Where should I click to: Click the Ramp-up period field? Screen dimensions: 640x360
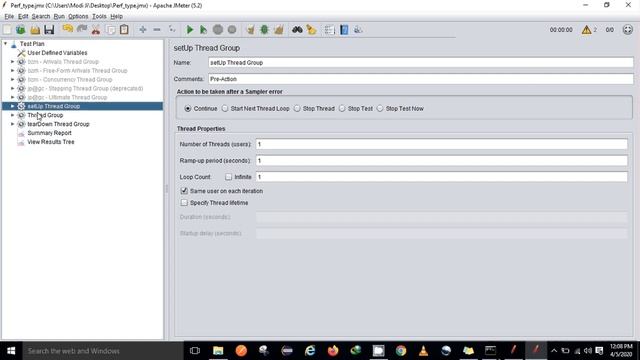(x=442, y=160)
